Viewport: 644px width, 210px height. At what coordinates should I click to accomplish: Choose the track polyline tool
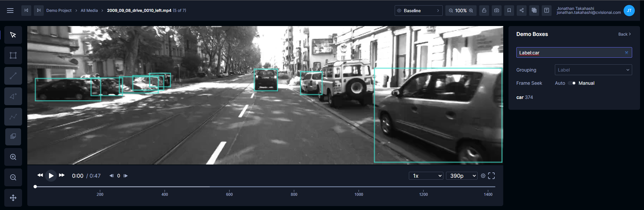point(13,117)
